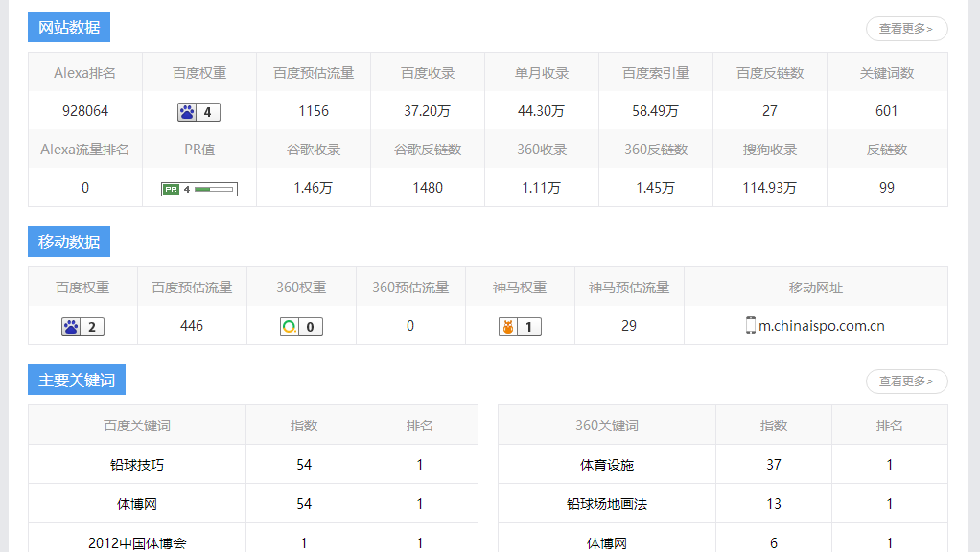980x552 pixels.
Task: Click the 关键词数 value 601
Action: point(886,111)
